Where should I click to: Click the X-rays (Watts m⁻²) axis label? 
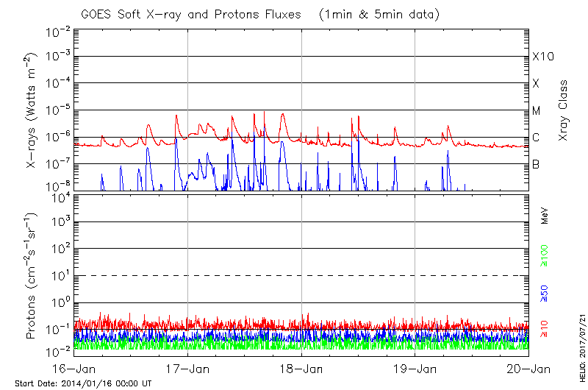32,110
